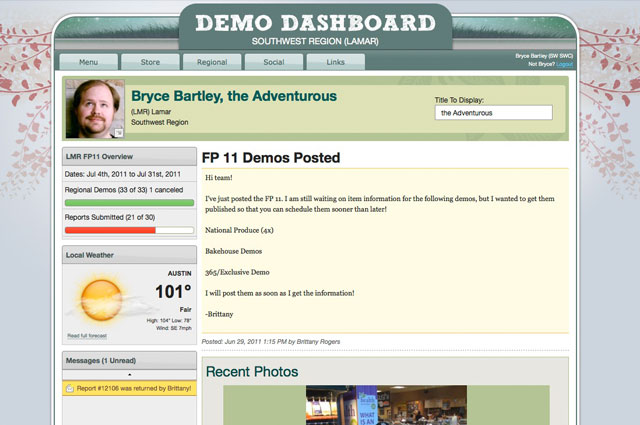Click the Bakehouse Demos line
Viewport: 640px width, 425px height.
click(x=233, y=251)
